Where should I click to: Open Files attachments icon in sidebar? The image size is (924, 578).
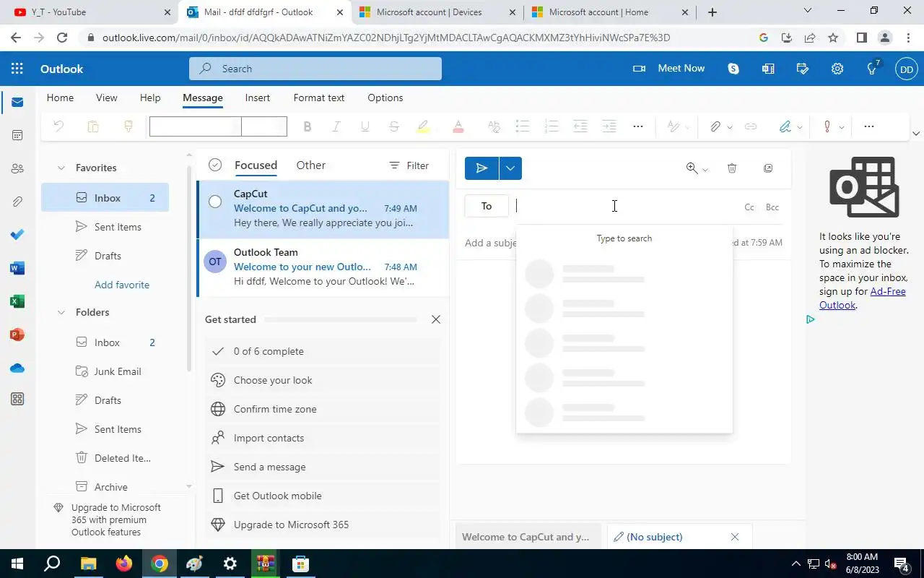(x=17, y=202)
